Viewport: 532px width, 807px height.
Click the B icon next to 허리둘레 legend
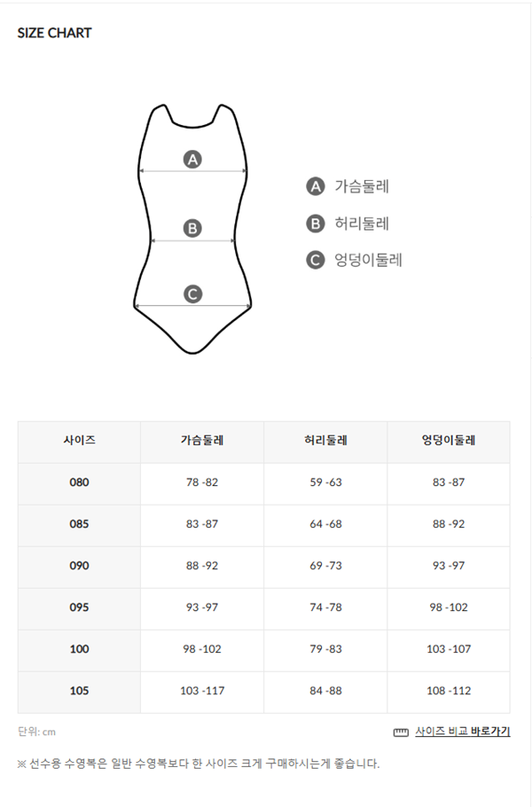pyautogui.click(x=316, y=223)
